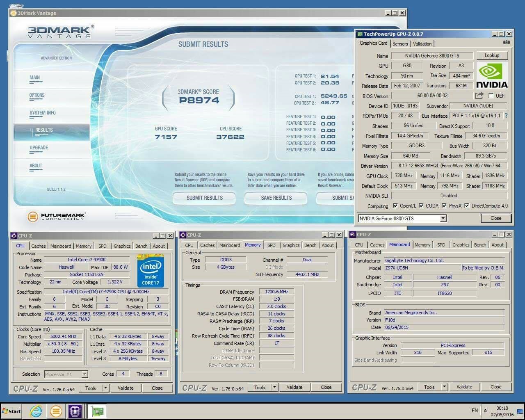Viewport: 525px width, 420px height.
Task: Click the Start button
Action: (11, 411)
